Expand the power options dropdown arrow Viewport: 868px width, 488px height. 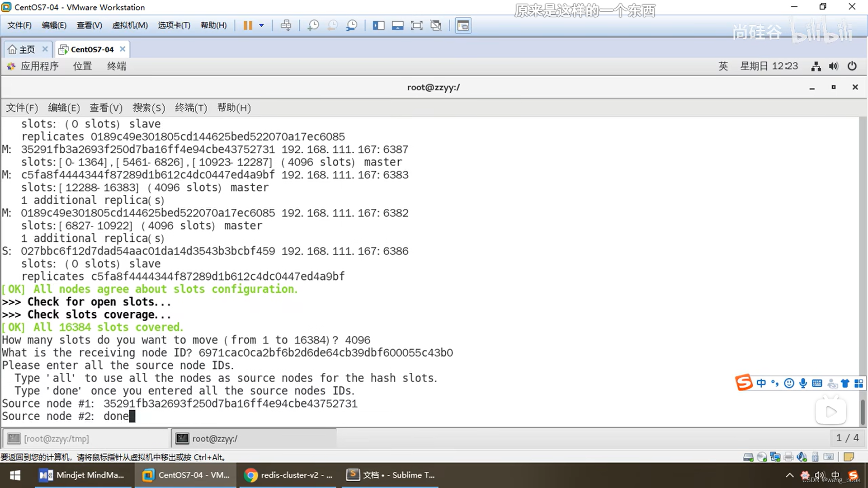(x=261, y=25)
